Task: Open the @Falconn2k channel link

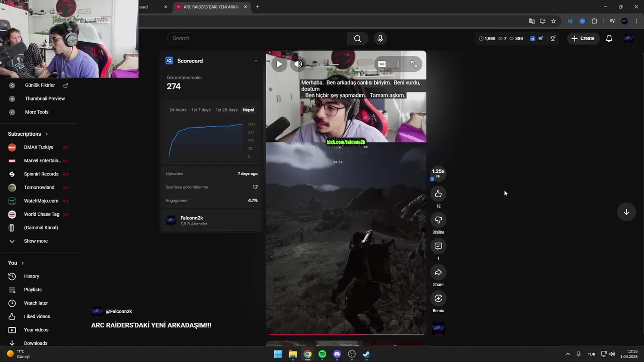Action: coord(119,311)
